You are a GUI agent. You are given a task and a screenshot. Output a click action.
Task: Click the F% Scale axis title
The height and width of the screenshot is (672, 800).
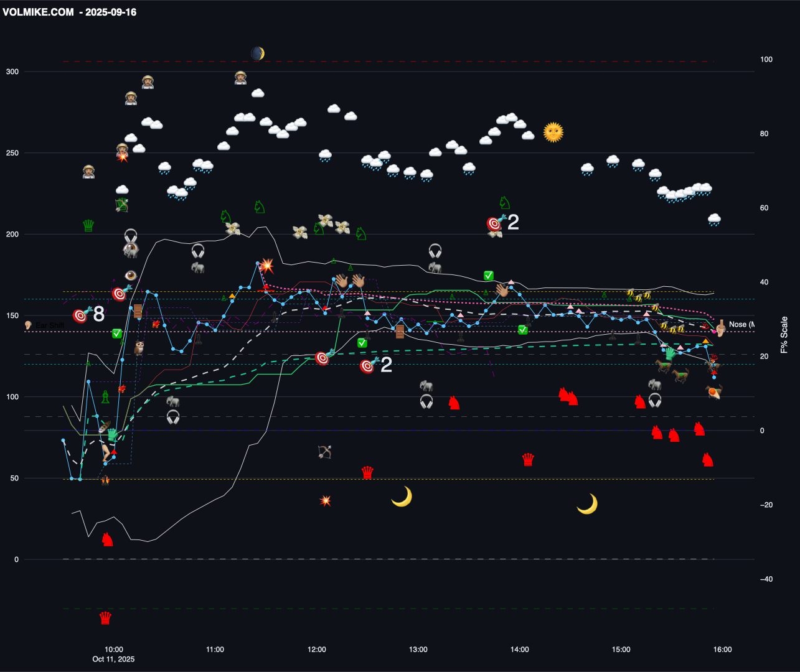(x=784, y=335)
